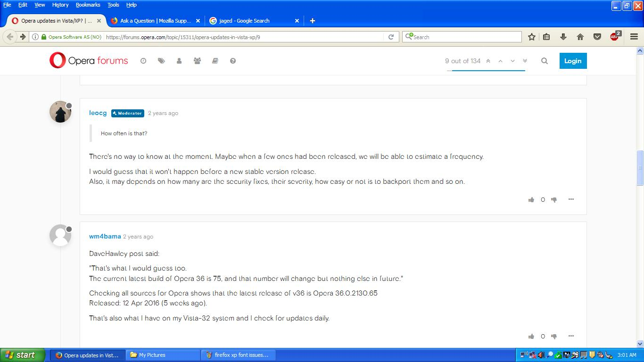Open more options for wm4bama's post
The height and width of the screenshot is (362, 644).
click(x=571, y=336)
